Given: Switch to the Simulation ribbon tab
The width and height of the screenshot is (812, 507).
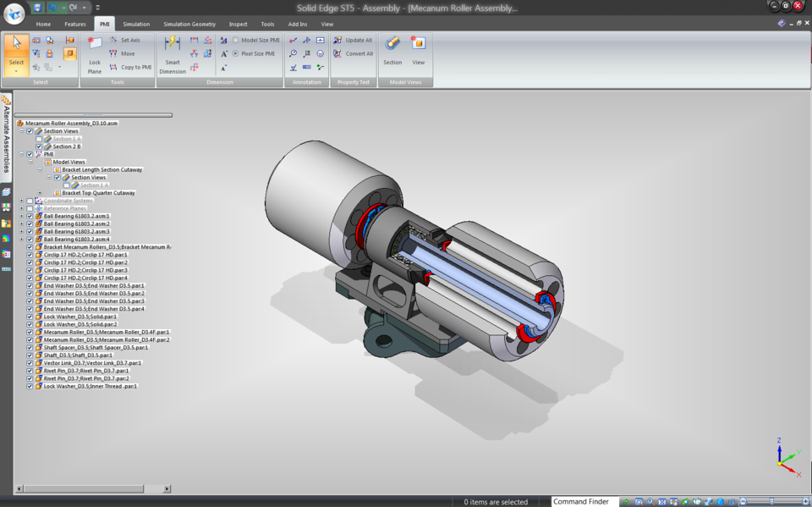Looking at the screenshot, I should point(135,24).
